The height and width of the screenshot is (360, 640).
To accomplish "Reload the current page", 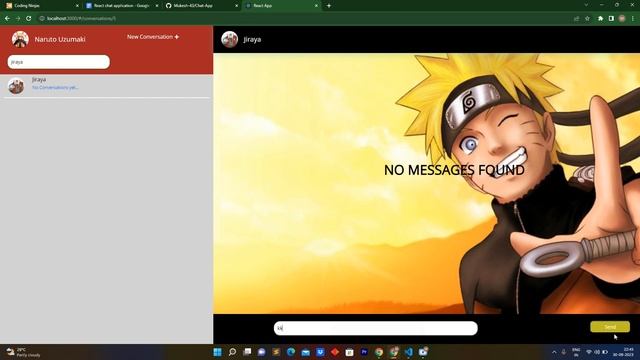I will (29, 18).
